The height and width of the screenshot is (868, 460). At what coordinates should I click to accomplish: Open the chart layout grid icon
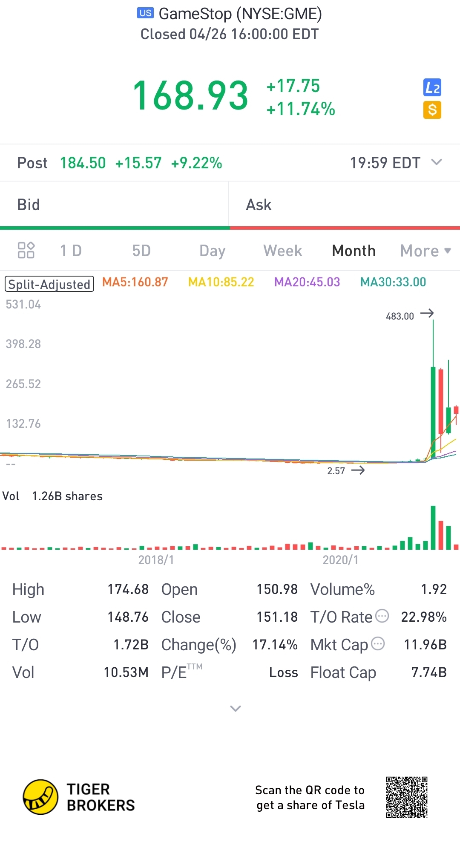[x=26, y=250]
